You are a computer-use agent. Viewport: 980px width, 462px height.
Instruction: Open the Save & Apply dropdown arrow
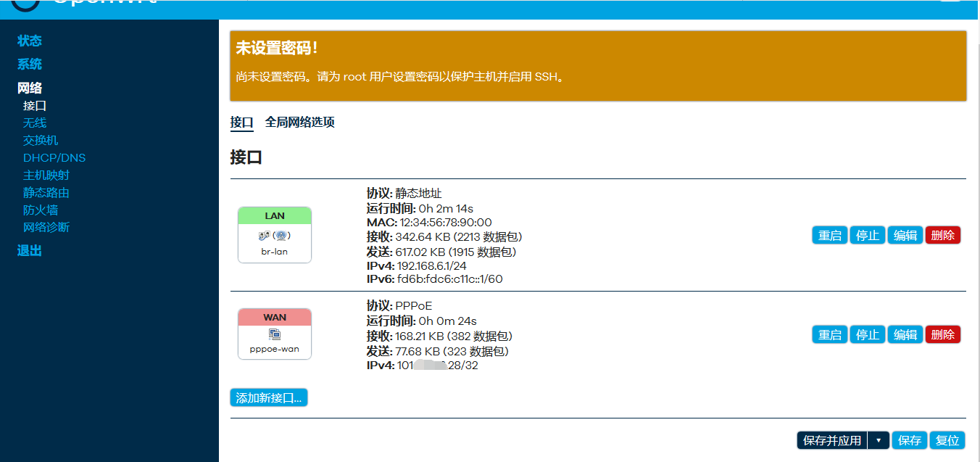coord(879,440)
